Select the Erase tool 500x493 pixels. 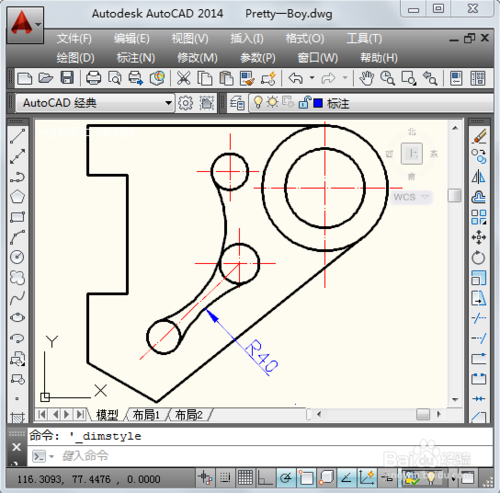tap(479, 136)
